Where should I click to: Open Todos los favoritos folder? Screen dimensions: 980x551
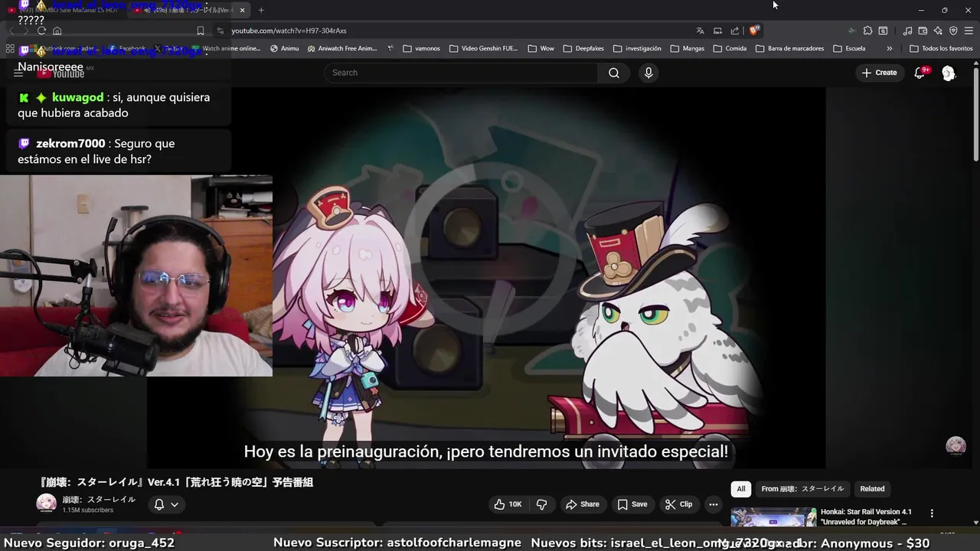click(941, 48)
